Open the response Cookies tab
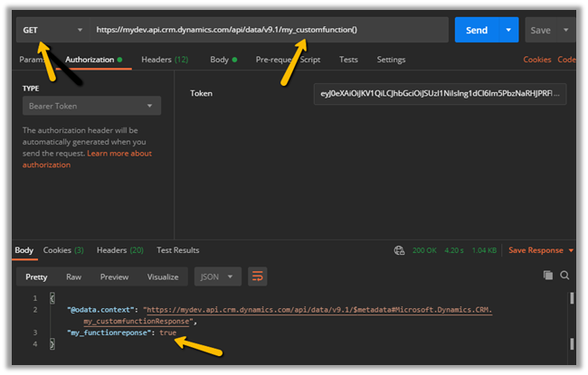 click(63, 250)
